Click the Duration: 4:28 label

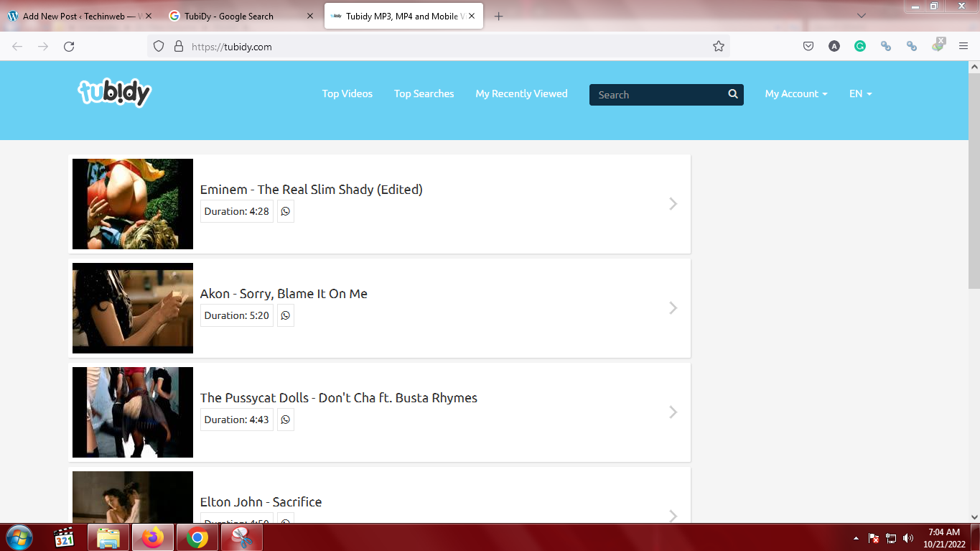(237, 211)
